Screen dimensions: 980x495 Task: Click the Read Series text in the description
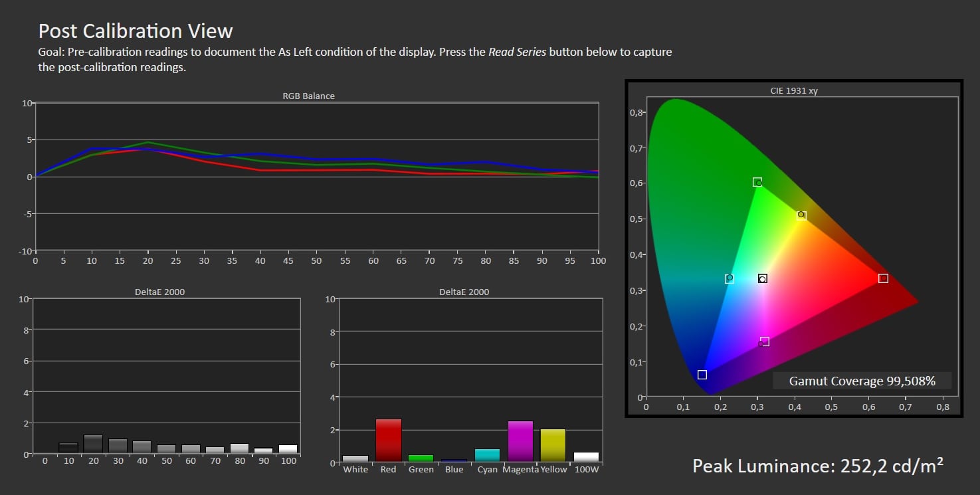(x=517, y=52)
